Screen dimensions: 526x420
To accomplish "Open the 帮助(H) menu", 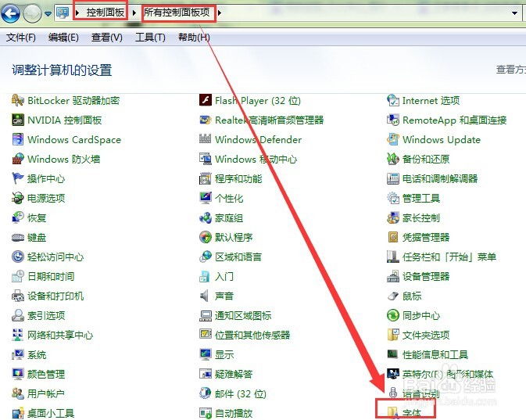I will pos(194,37).
